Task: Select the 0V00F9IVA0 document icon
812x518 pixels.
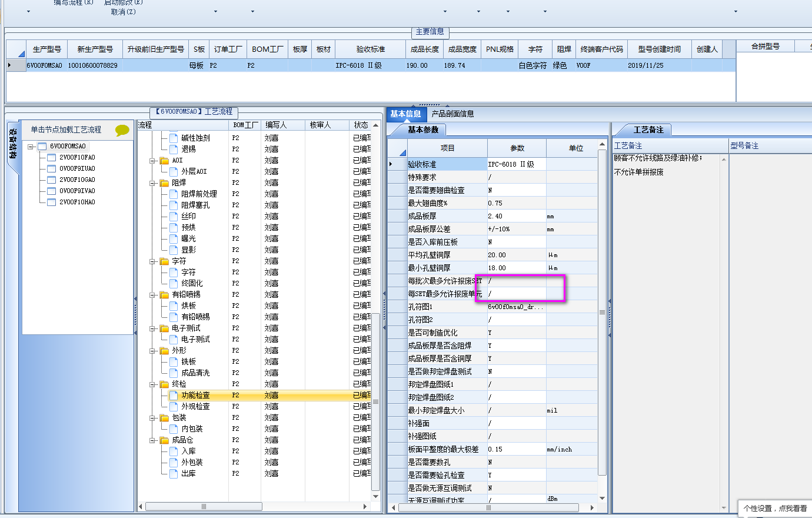Action: point(52,191)
